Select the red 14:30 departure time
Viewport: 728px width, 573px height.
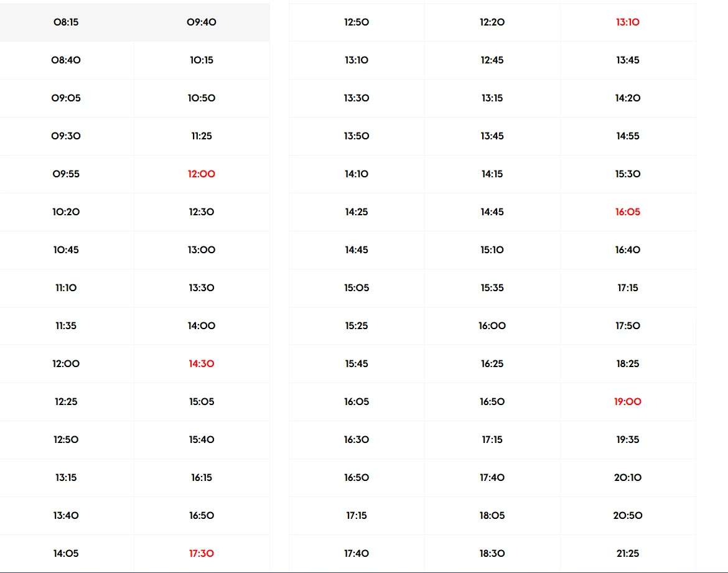tap(202, 364)
